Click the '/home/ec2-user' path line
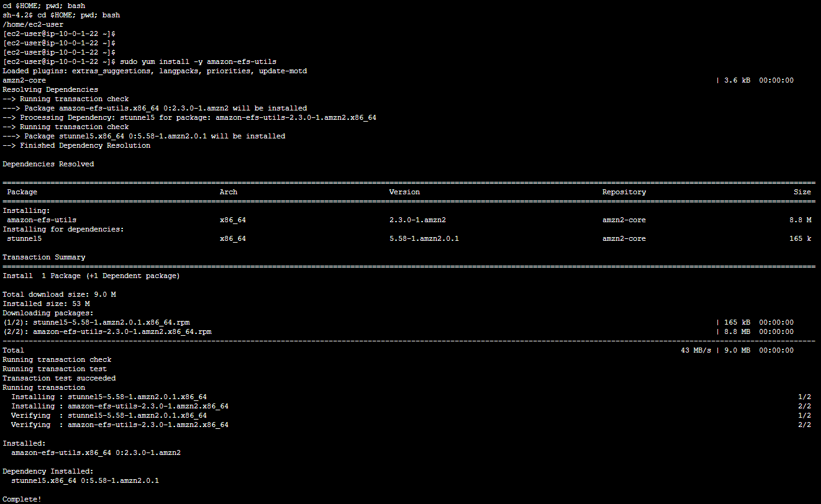This screenshot has width=821, height=504. point(33,24)
